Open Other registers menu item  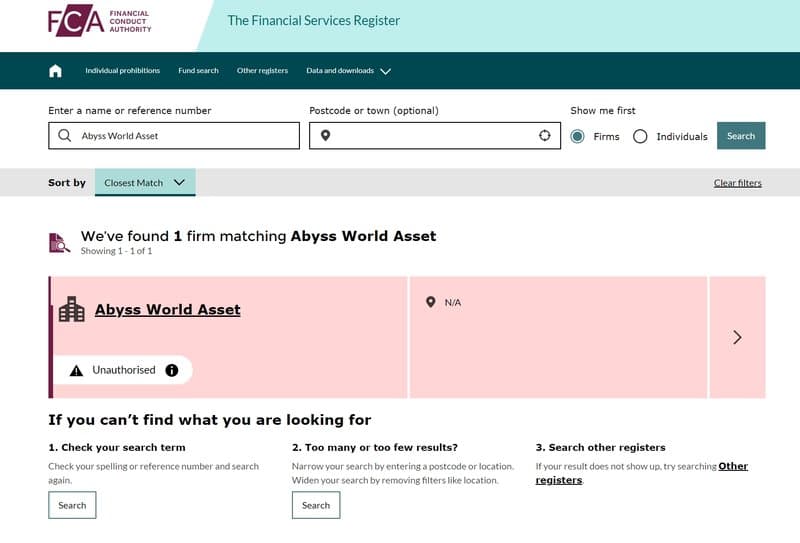pos(262,71)
